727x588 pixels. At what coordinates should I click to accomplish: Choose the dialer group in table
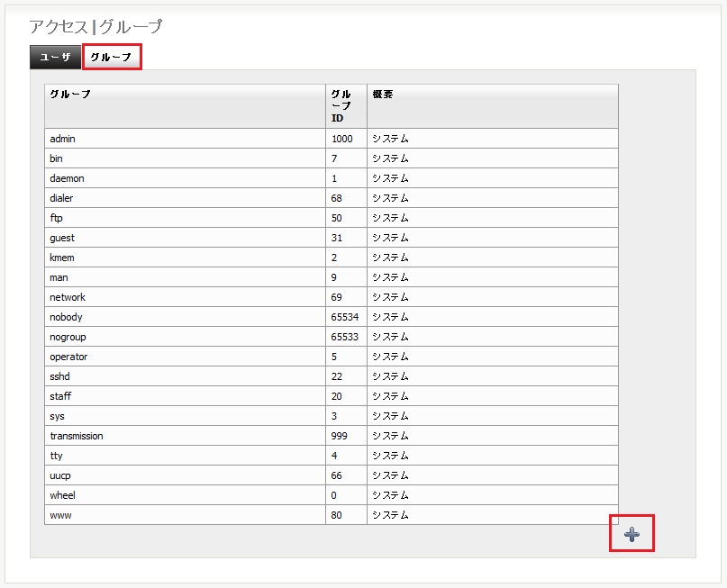tap(331, 198)
